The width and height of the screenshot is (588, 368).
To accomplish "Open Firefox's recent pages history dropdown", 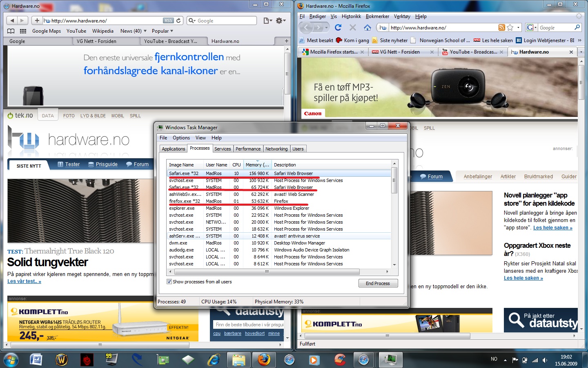I will [326, 27].
